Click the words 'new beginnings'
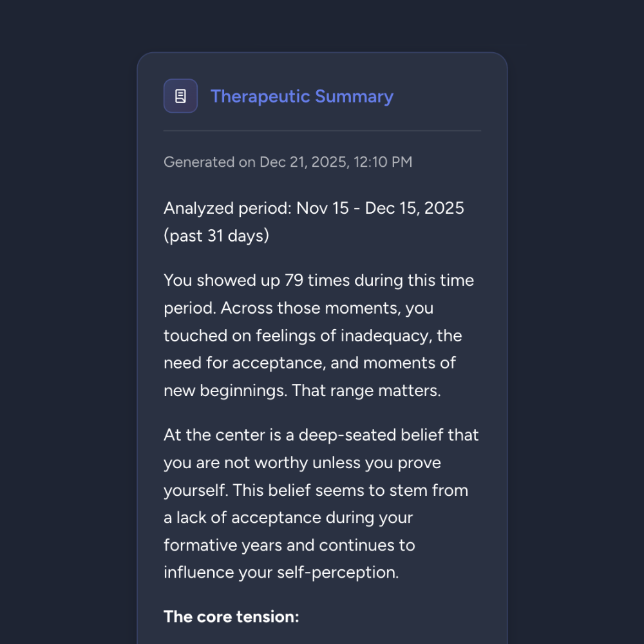This screenshot has height=644, width=644. pos(225,391)
